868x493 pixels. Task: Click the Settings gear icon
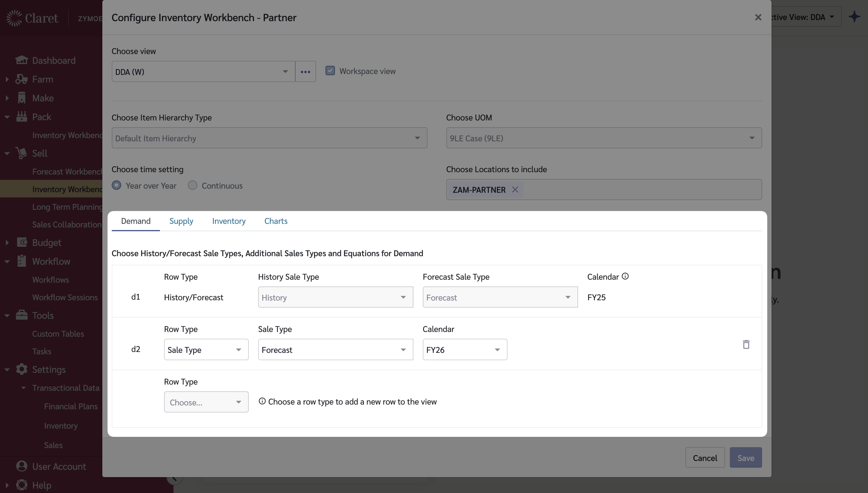(x=21, y=369)
